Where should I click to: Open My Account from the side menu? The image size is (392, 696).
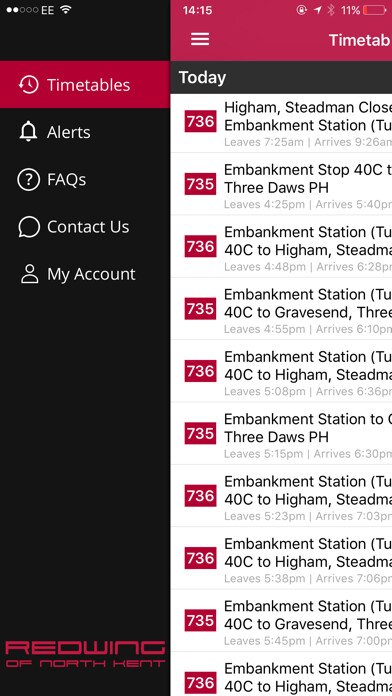tap(85, 274)
